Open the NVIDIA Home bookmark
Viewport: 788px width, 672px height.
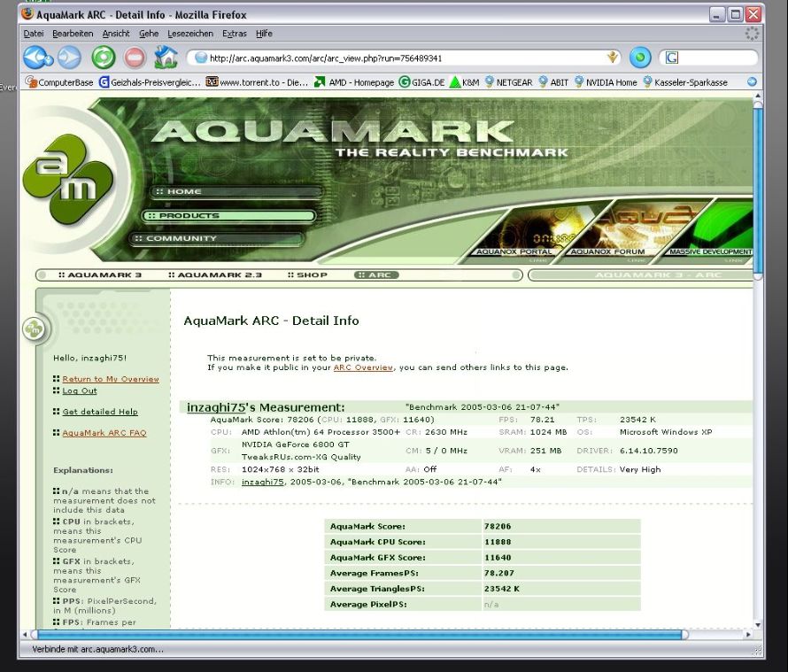(606, 82)
